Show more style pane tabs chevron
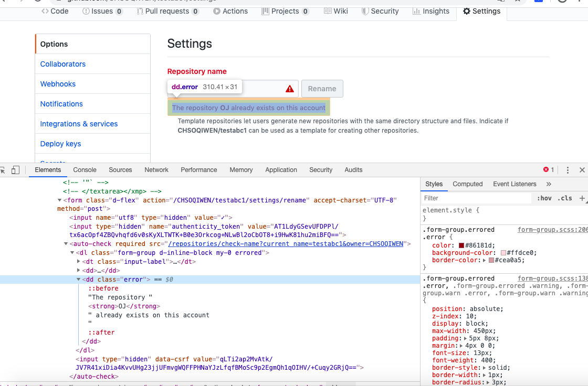Viewport: 588px width, 386px height. point(549,184)
